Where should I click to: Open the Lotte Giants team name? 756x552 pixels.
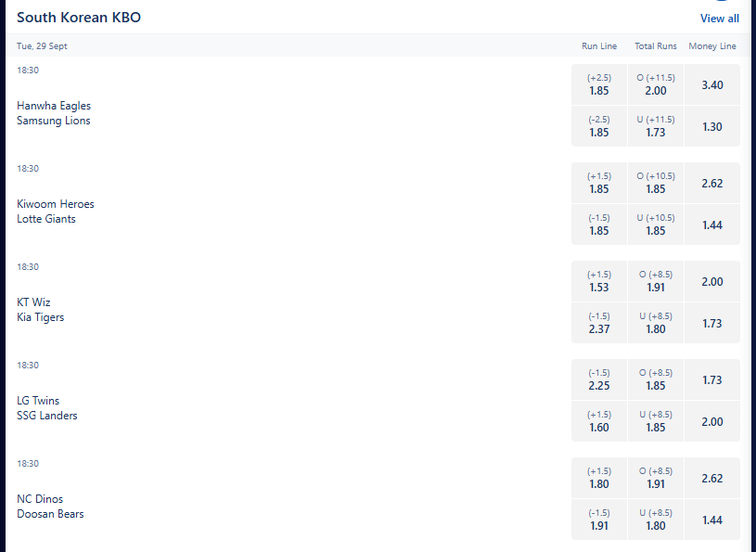point(46,219)
